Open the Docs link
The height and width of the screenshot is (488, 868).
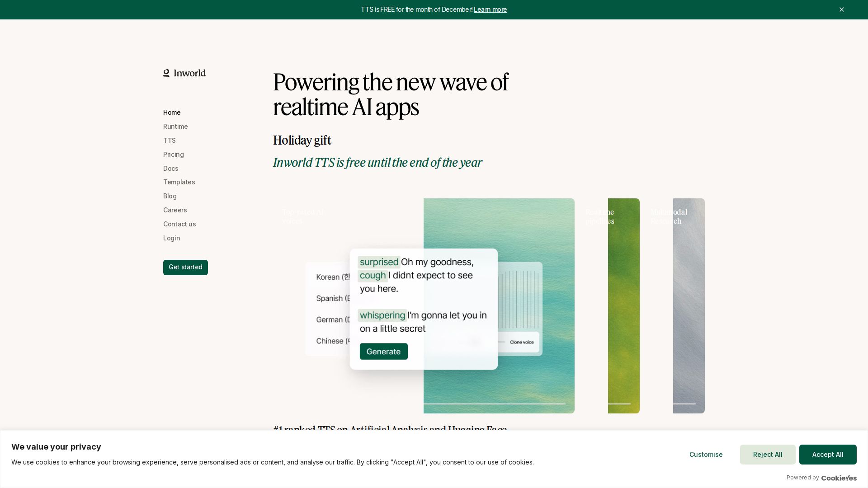171,169
